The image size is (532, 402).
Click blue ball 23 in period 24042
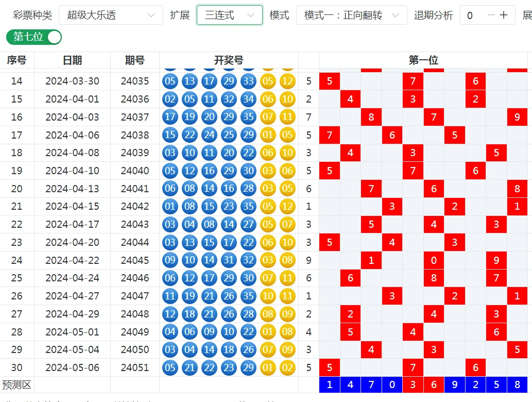click(x=229, y=207)
